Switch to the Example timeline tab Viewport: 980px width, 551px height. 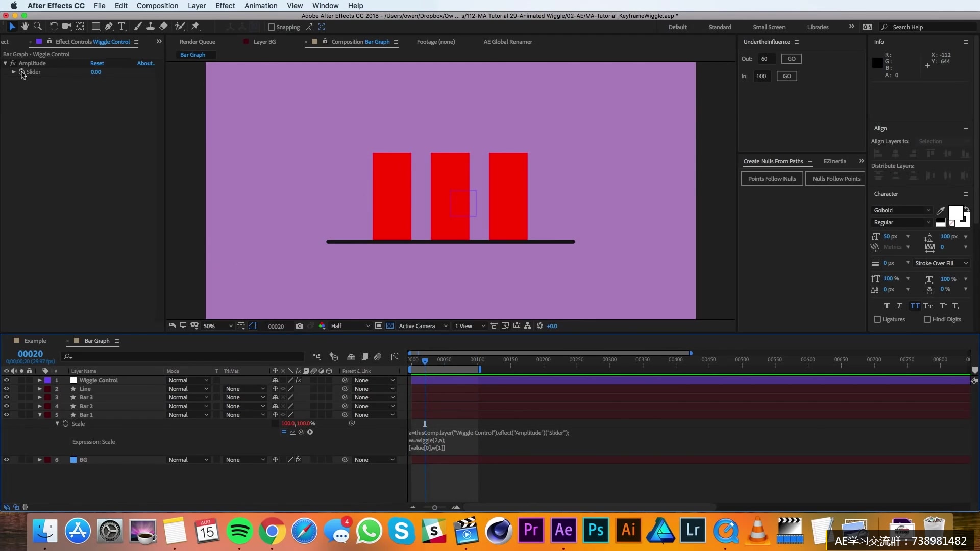click(35, 341)
